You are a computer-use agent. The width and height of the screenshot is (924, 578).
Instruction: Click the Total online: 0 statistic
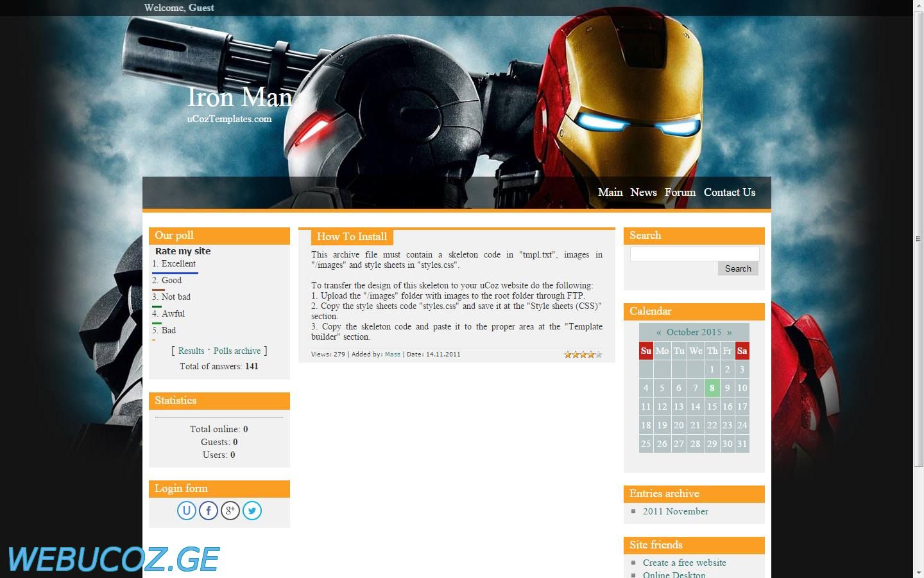click(x=219, y=429)
